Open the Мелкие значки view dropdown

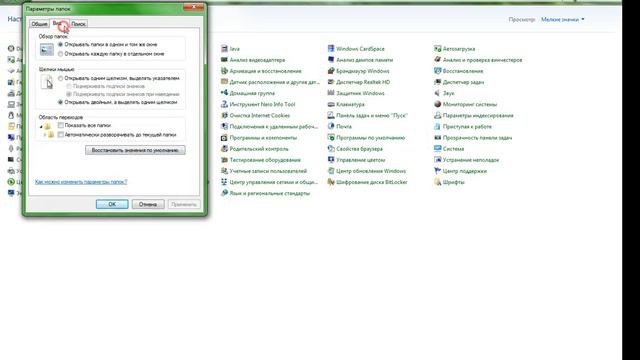(562, 19)
